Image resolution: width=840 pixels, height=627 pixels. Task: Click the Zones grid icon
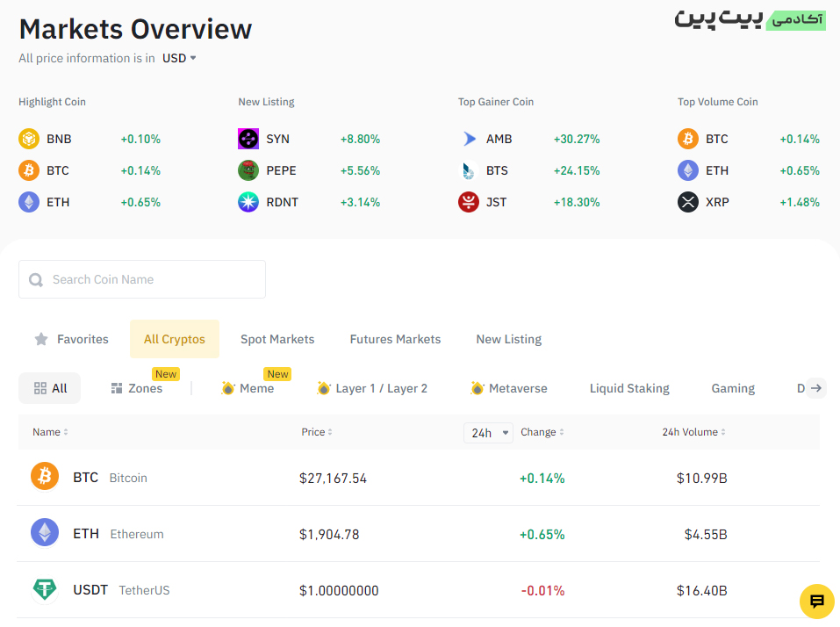(116, 388)
